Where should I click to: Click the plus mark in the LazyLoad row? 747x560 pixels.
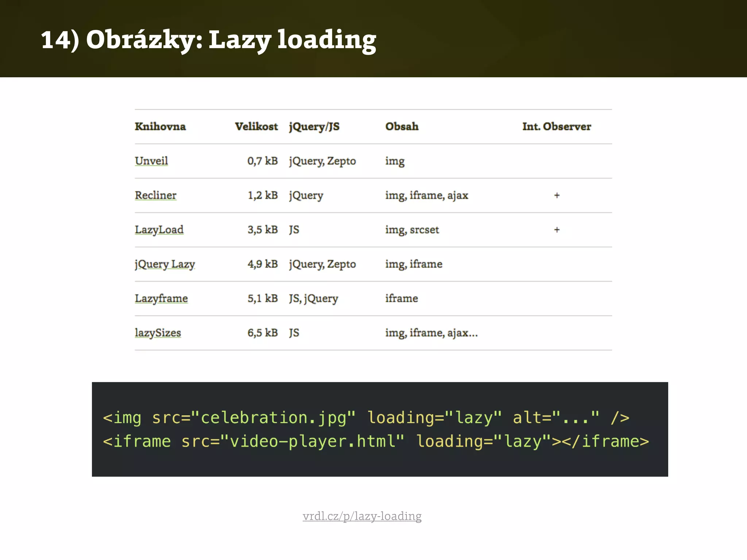pos(557,230)
